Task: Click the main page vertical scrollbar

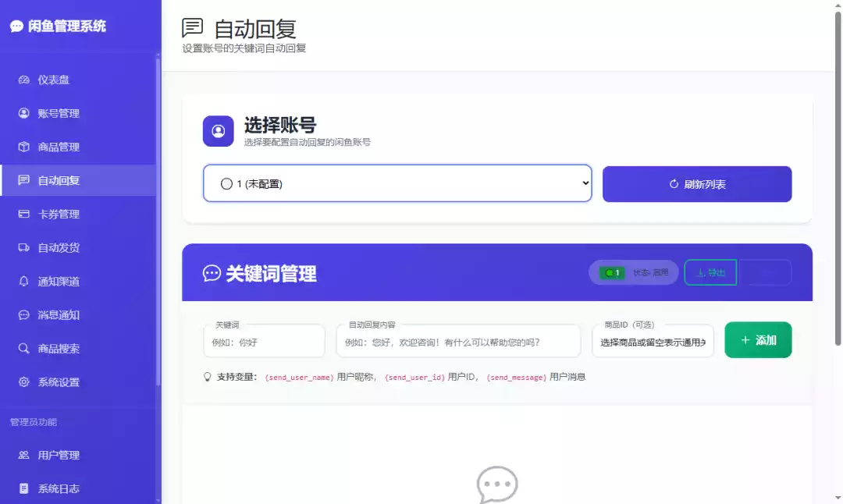Action: coord(838,177)
